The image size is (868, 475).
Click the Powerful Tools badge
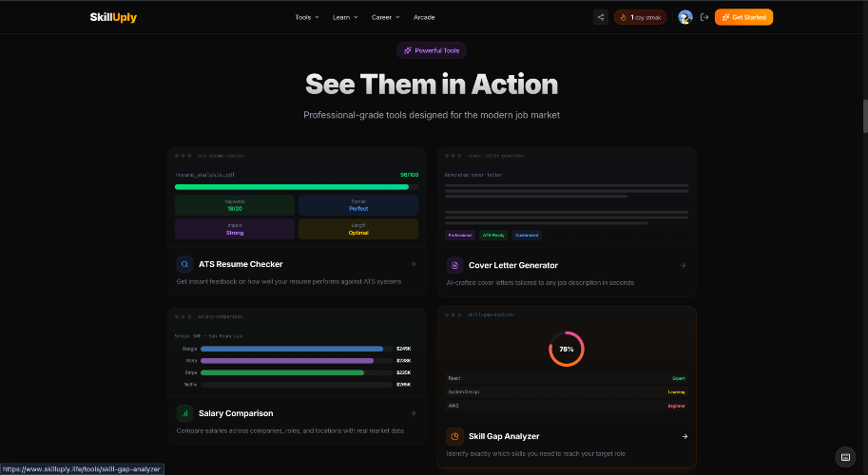[432, 50]
